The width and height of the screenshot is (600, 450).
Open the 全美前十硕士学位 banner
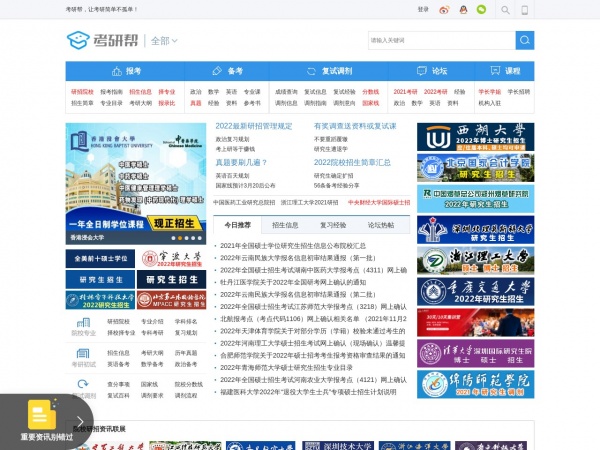pos(100,259)
